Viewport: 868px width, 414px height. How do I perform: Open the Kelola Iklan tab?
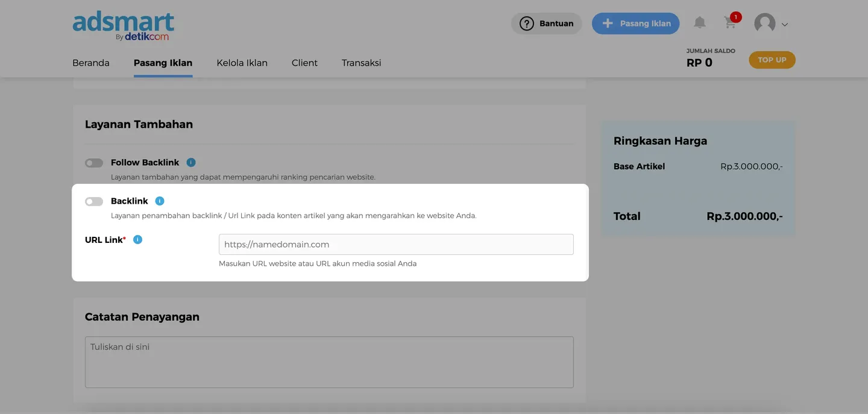(242, 63)
